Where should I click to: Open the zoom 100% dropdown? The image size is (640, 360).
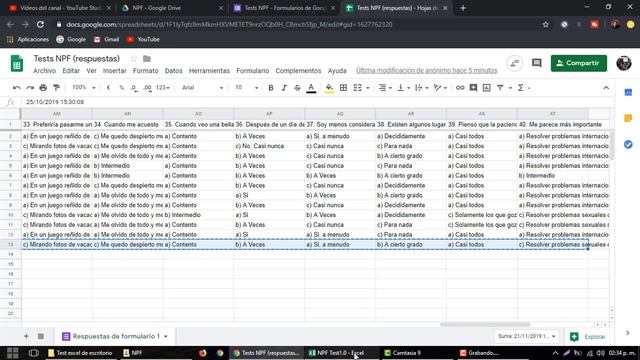[x=84, y=88]
